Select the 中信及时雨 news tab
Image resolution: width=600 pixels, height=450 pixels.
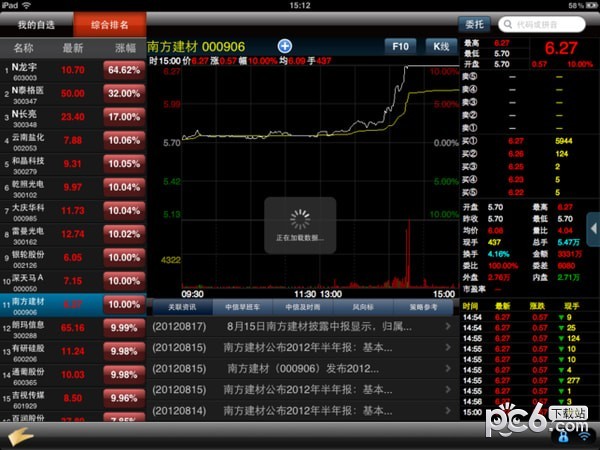pos(303,307)
